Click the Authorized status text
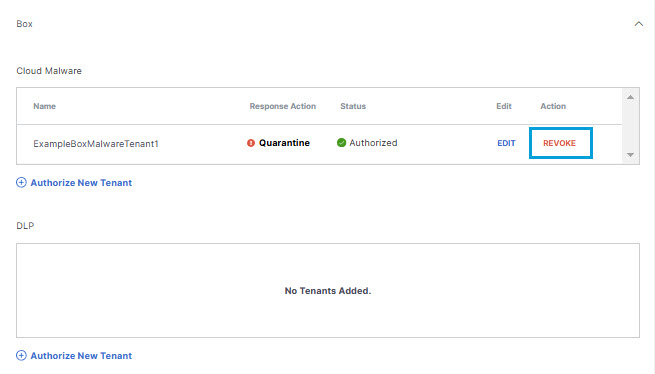This screenshot has width=655, height=374. [x=373, y=143]
